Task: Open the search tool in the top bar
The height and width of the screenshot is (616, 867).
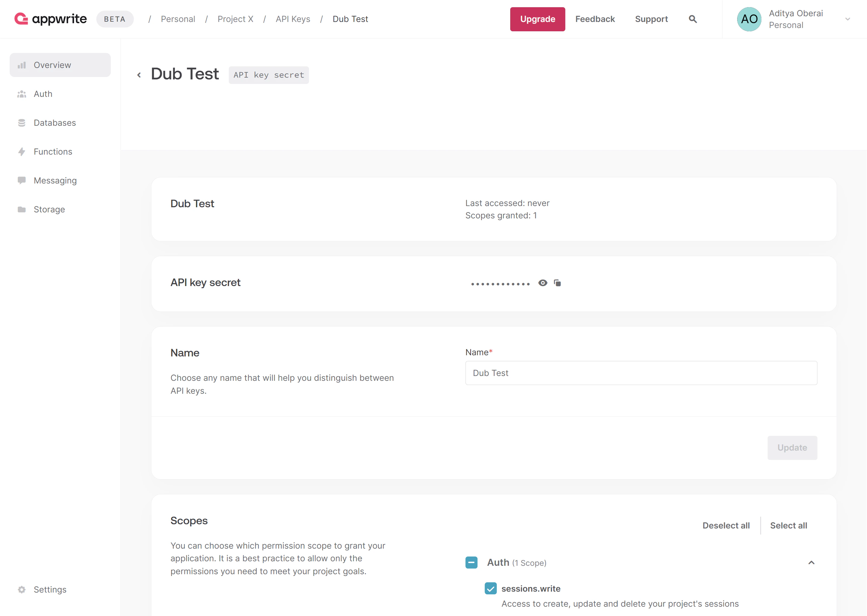Action: point(692,19)
